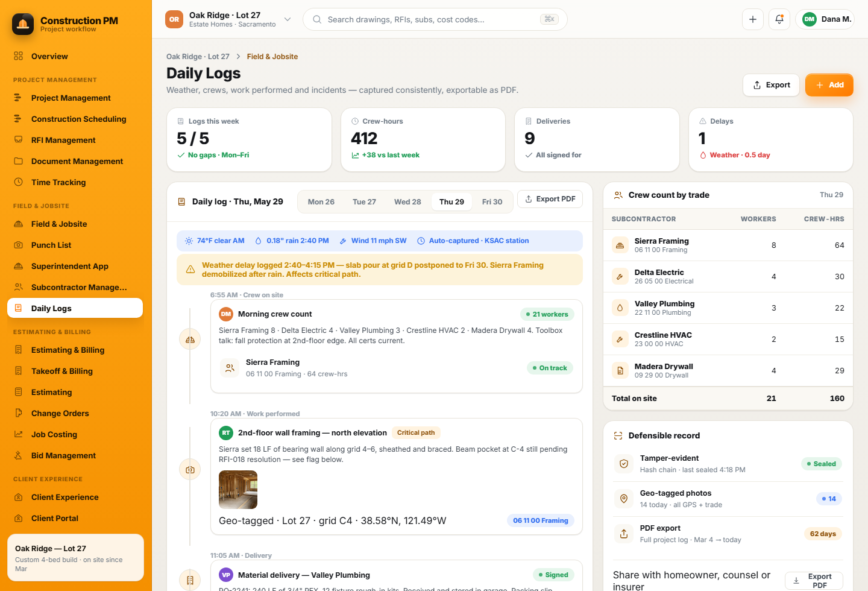Select the Fri 30 day tab
Viewport: 868px width, 591px height.
(492, 202)
